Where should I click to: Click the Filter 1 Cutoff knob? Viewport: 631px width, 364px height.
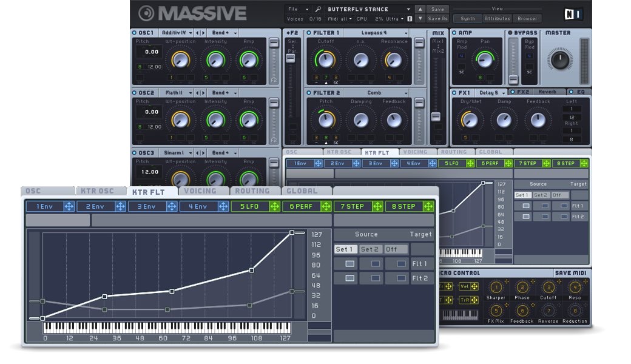(326, 59)
